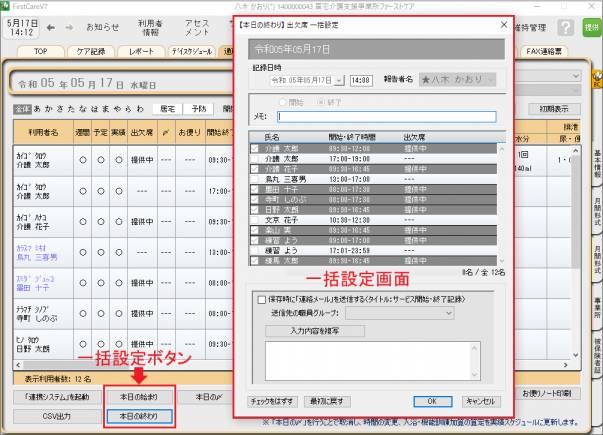Toggle checkbox for first 介護 太郎 row

click(256, 149)
